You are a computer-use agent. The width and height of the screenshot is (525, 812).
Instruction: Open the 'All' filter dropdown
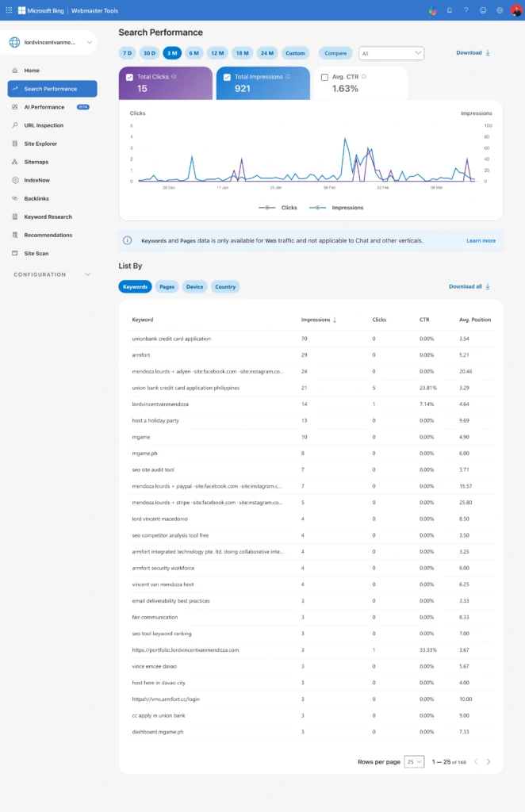[x=392, y=53]
